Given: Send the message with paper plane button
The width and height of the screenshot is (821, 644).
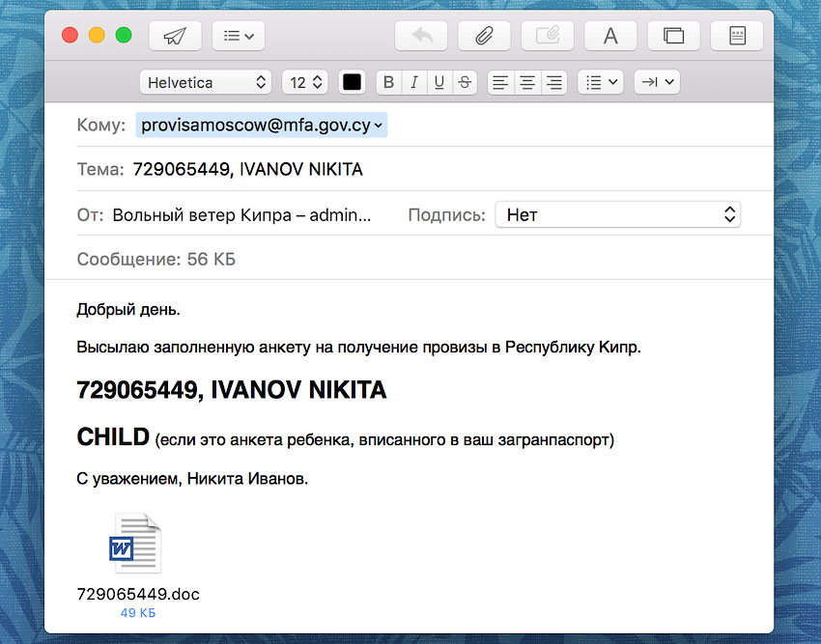Looking at the screenshot, I should pyautogui.click(x=175, y=36).
